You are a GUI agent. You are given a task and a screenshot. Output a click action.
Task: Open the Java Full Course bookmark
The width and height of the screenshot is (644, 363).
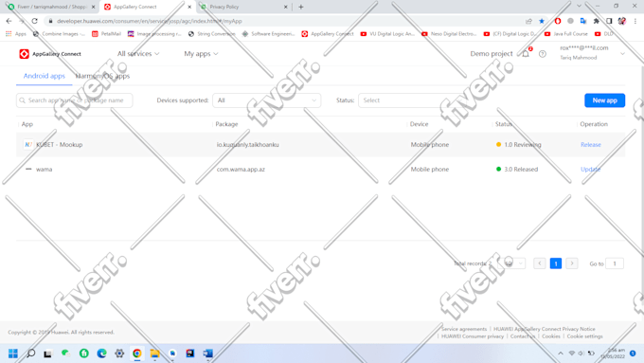(x=566, y=34)
